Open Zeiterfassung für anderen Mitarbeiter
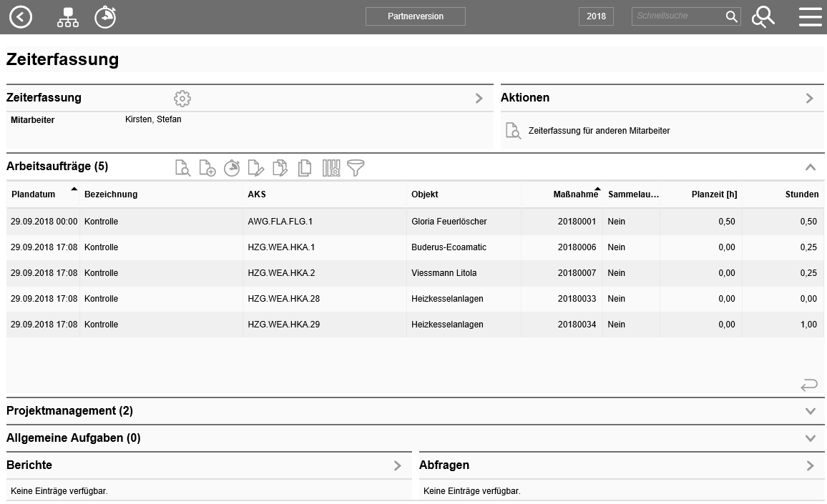Viewport: 827px width, 504px height. click(x=599, y=131)
